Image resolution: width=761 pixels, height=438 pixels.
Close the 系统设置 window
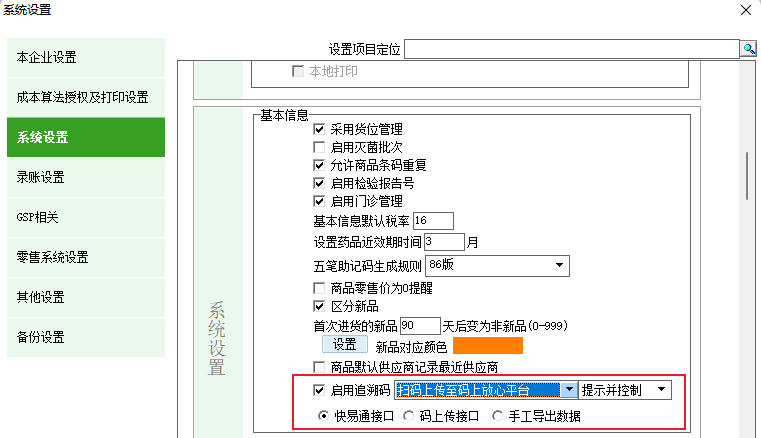[x=743, y=10]
